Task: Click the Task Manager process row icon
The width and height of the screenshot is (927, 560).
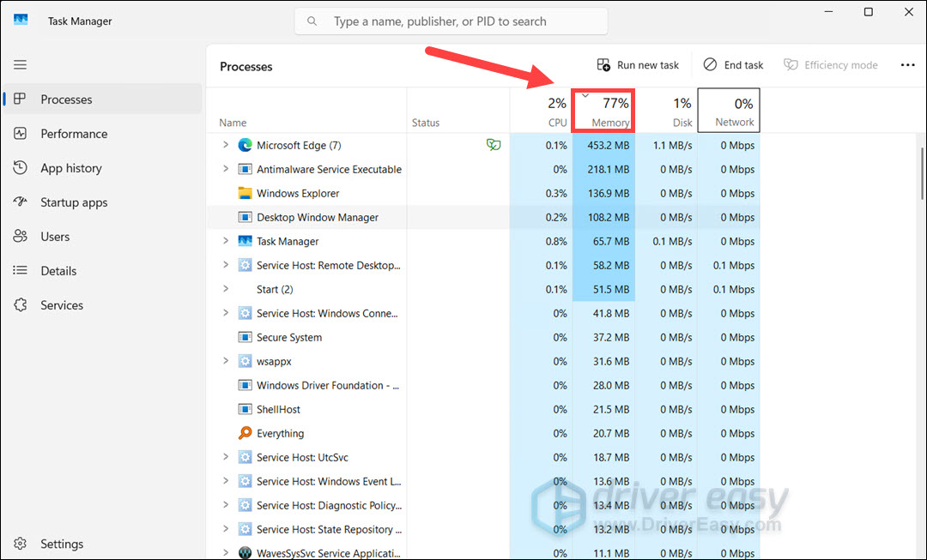Action: pyautogui.click(x=245, y=241)
